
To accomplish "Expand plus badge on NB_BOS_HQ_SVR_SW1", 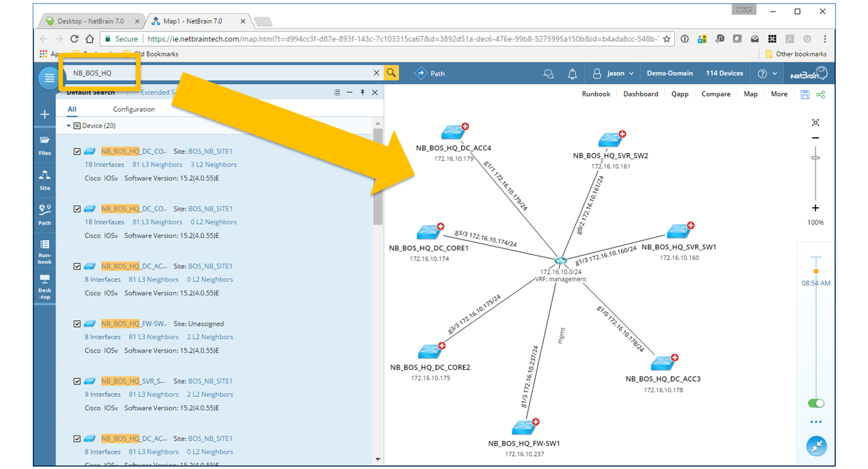I will click(691, 225).
